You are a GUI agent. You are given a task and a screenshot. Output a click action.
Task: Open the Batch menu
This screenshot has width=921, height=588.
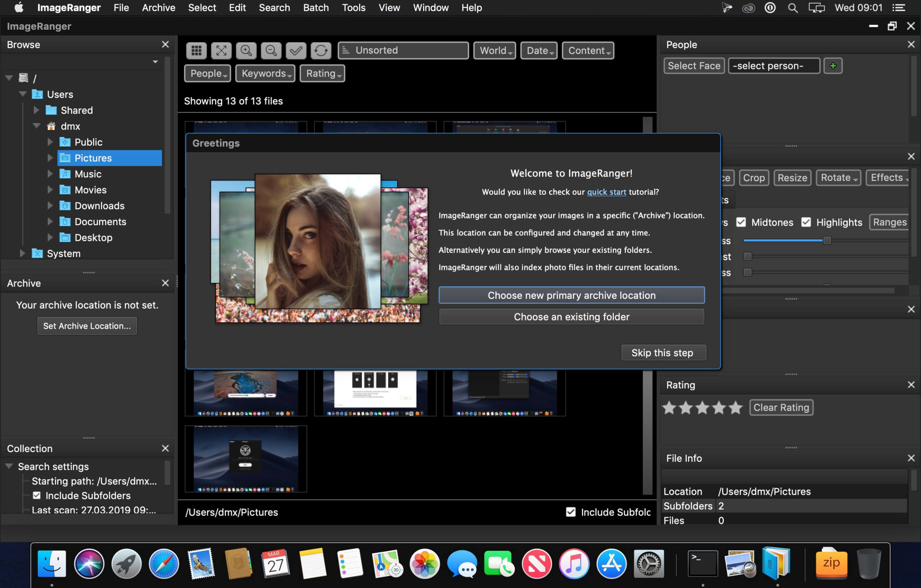point(314,8)
